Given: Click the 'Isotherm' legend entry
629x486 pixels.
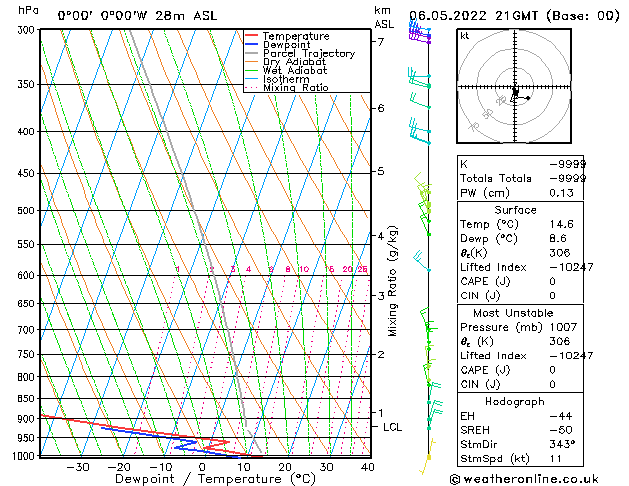Looking at the screenshot, I should click(x=286, y=79).
